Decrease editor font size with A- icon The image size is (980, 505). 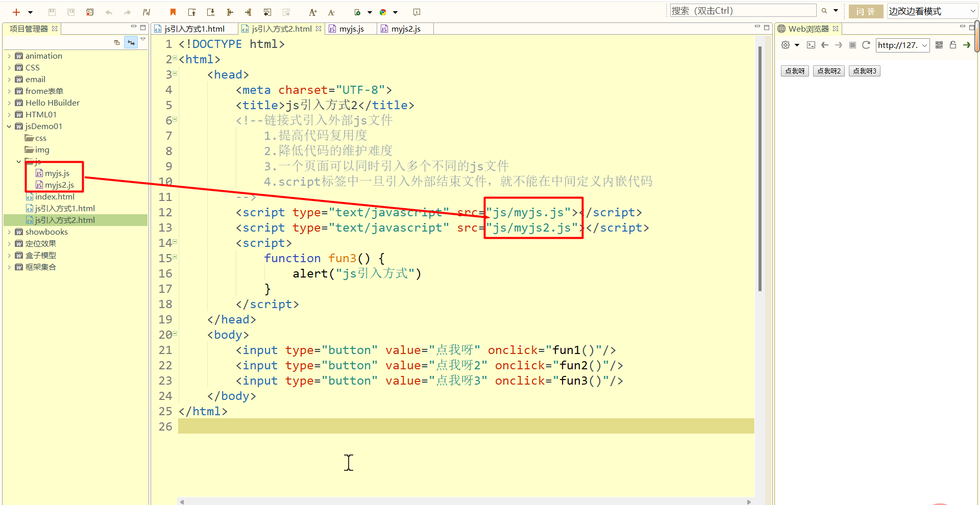click(331, 12)
